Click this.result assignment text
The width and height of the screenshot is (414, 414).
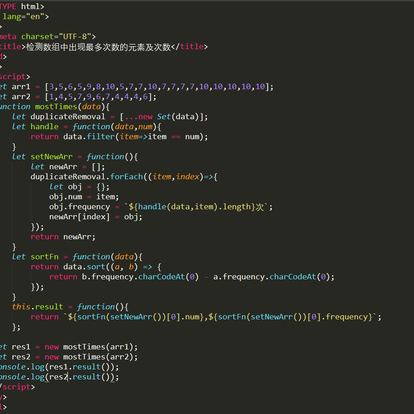tap(37, 307)
